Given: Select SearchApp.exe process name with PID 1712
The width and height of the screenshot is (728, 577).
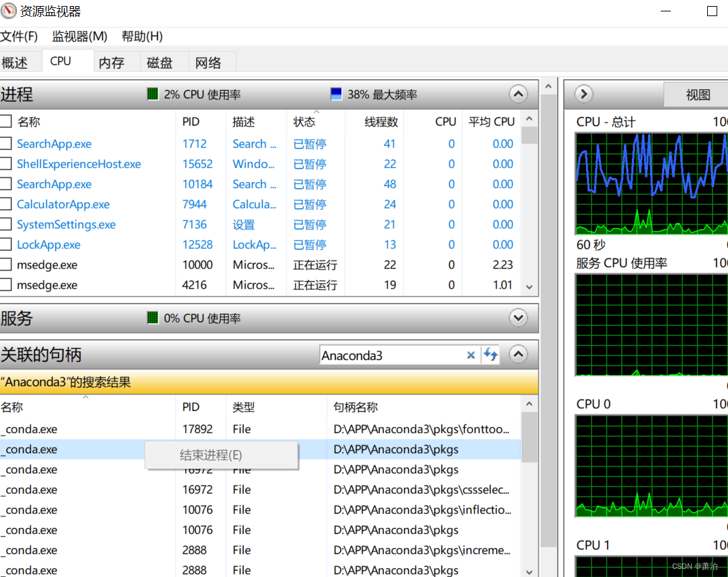Looking at the screenshot, I should pos(54,144).
